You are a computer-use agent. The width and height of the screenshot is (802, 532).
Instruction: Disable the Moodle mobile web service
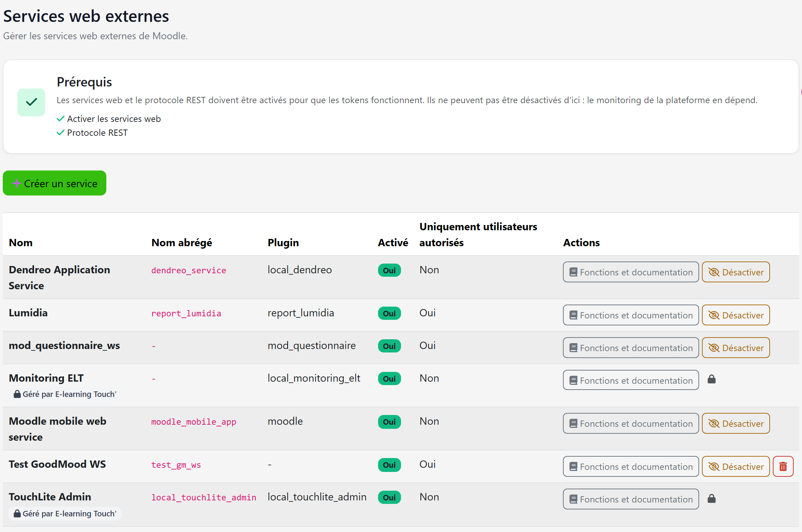(x=736, y=423)
